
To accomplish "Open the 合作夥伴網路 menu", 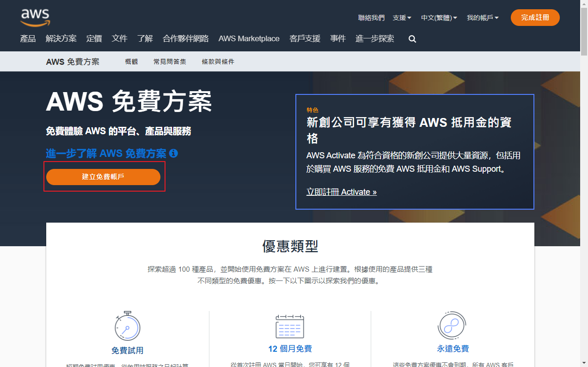I will (x=186, y=38).
